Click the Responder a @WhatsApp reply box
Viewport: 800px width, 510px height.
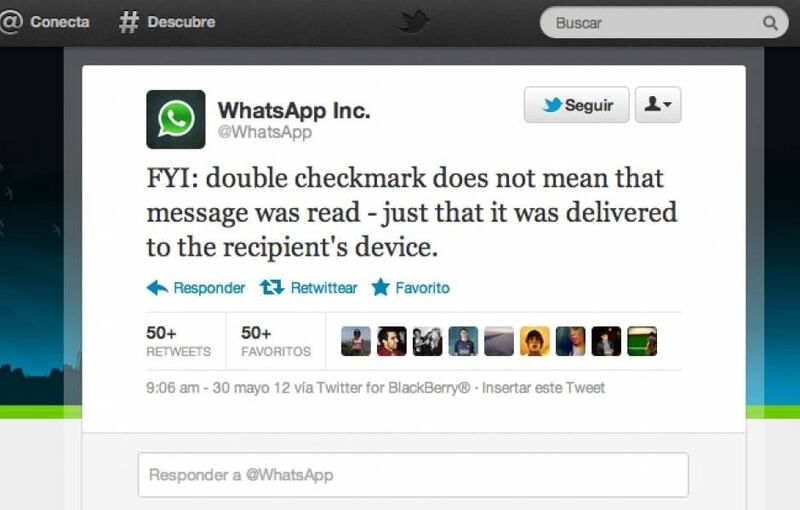click(413, 475)
